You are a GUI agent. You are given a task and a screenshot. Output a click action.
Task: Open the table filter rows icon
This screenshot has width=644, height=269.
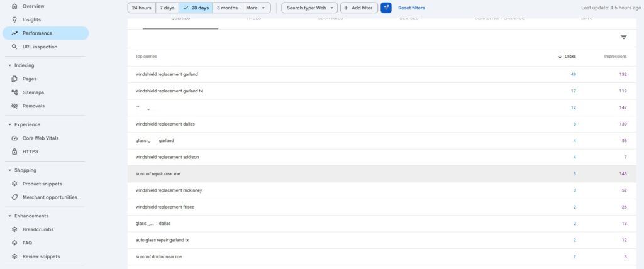pos(623,37)
